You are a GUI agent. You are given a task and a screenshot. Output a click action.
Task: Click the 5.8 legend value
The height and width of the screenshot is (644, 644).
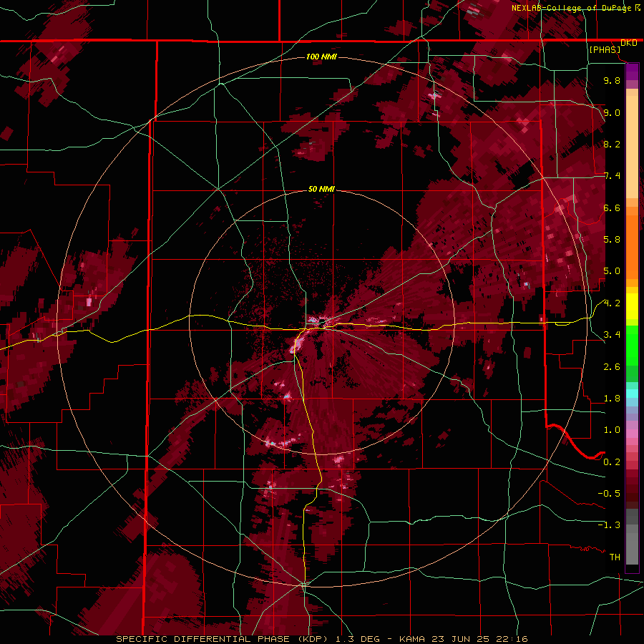(x=612, y=240)
